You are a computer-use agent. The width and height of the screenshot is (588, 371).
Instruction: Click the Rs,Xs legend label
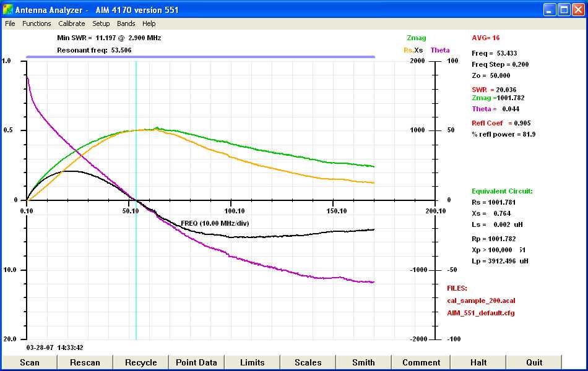pos(413,50)
